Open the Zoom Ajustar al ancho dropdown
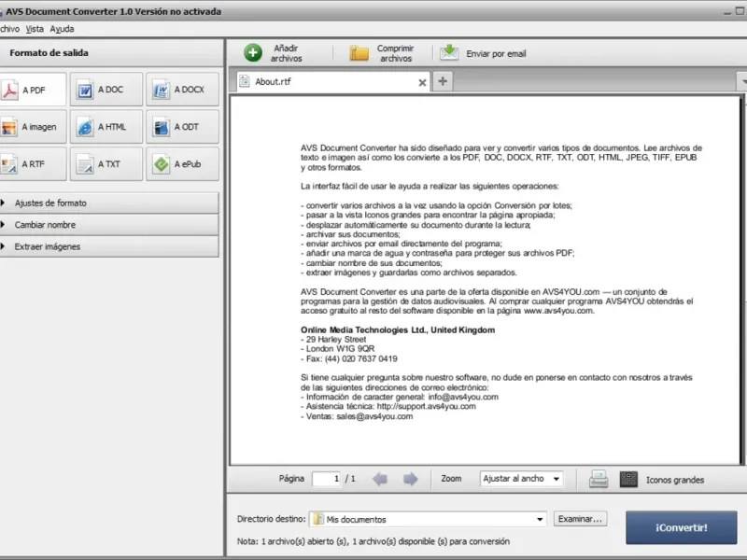This screenshot has height=560, width=747. point(522,479)
